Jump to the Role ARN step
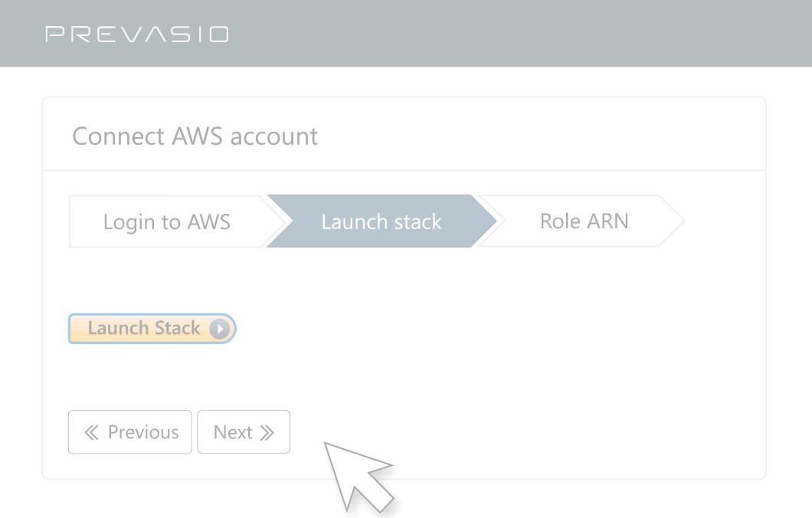 pos(584,221)
